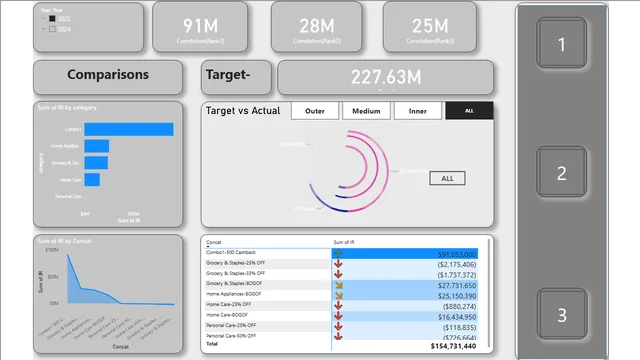The image size is (640, 360).
Task: Click red down arrow for Home Care-BOGOF
Action: click(338, 317)
